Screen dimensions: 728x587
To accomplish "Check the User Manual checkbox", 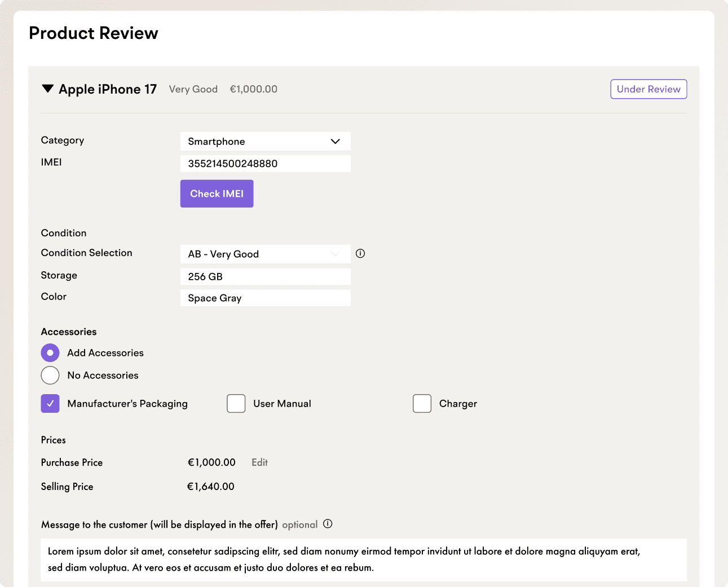I will 236,404.
